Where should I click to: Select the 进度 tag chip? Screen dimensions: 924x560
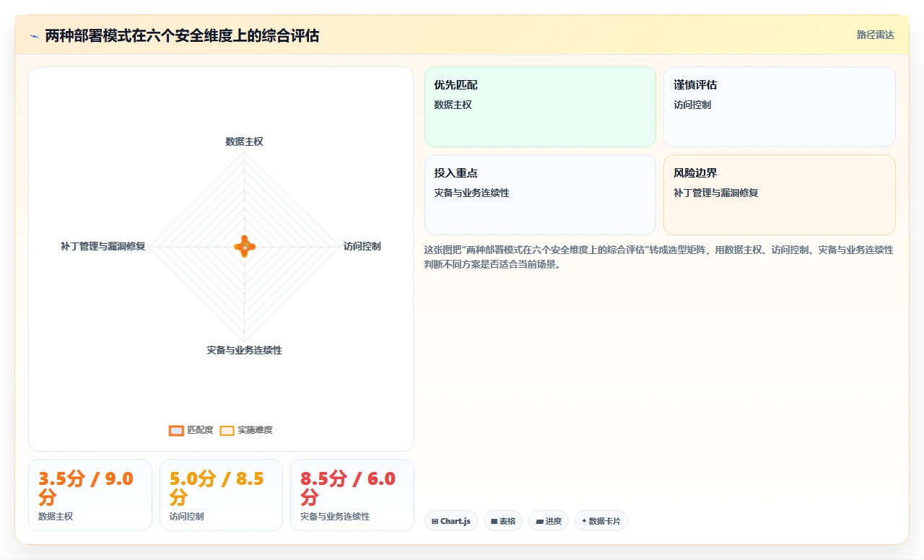coord(549,521)
